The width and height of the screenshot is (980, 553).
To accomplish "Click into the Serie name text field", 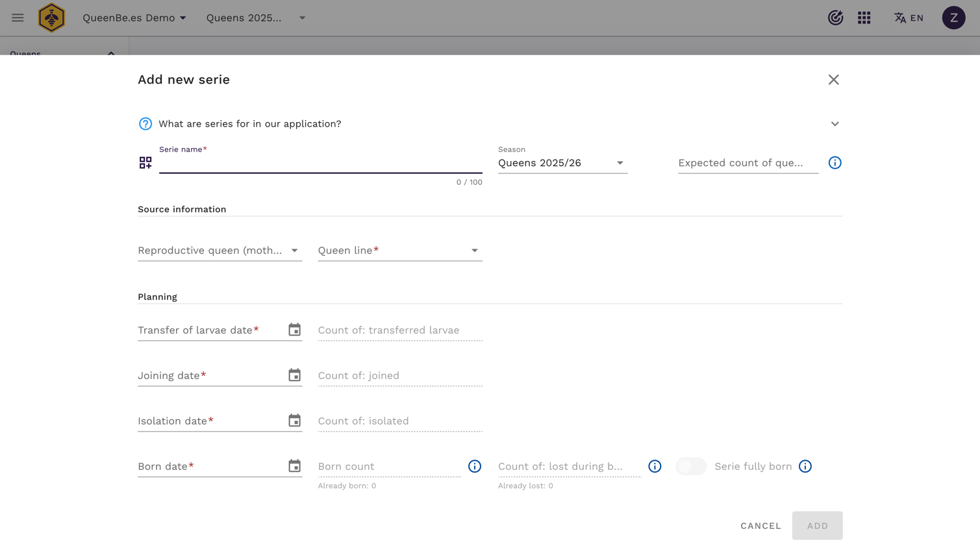I will 320,164.
